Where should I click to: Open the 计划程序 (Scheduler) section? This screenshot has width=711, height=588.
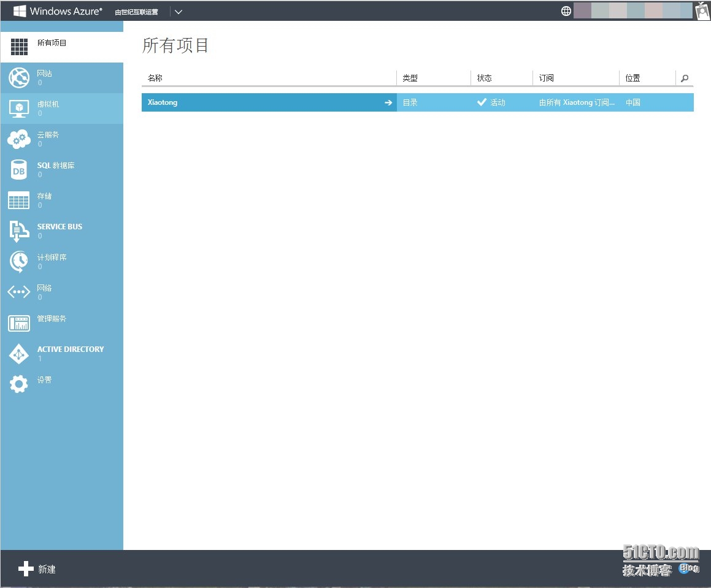(x=19, y=262)
